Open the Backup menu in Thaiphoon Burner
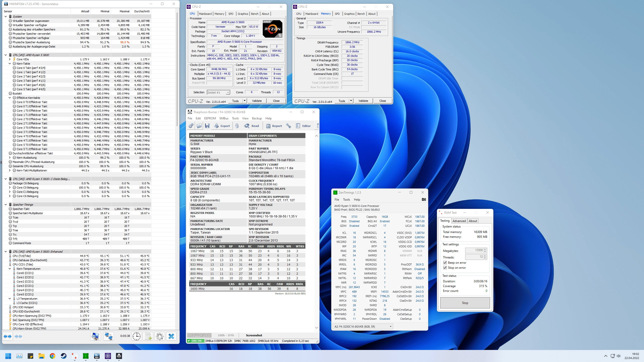644x362 pixels. point(257,118)
